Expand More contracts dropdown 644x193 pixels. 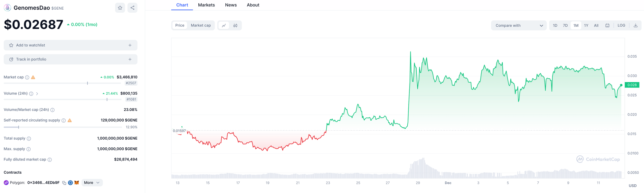[92, 183]
